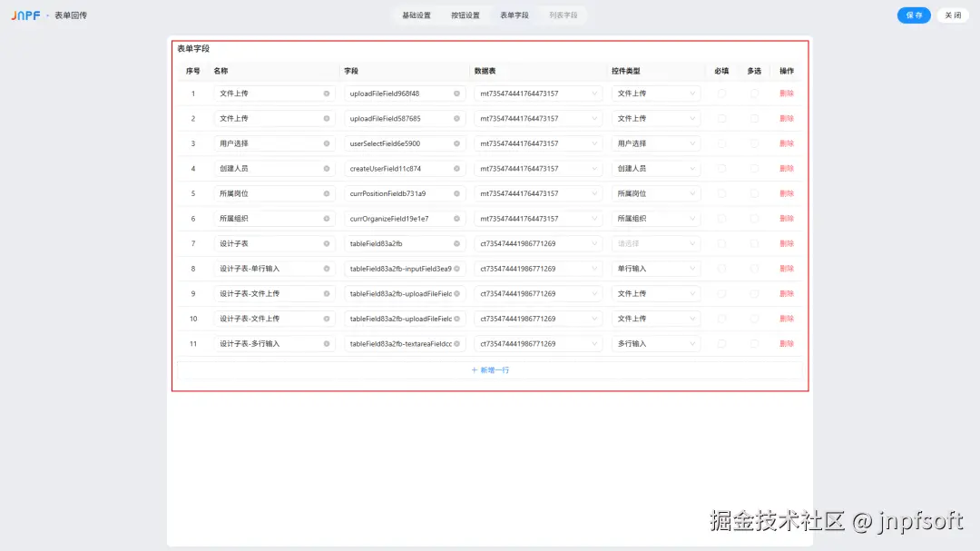Viewport: 980px width, 551px height.
Task: Clear the userSelectField6e5900 field value
Action: click(x=456, y=143)
